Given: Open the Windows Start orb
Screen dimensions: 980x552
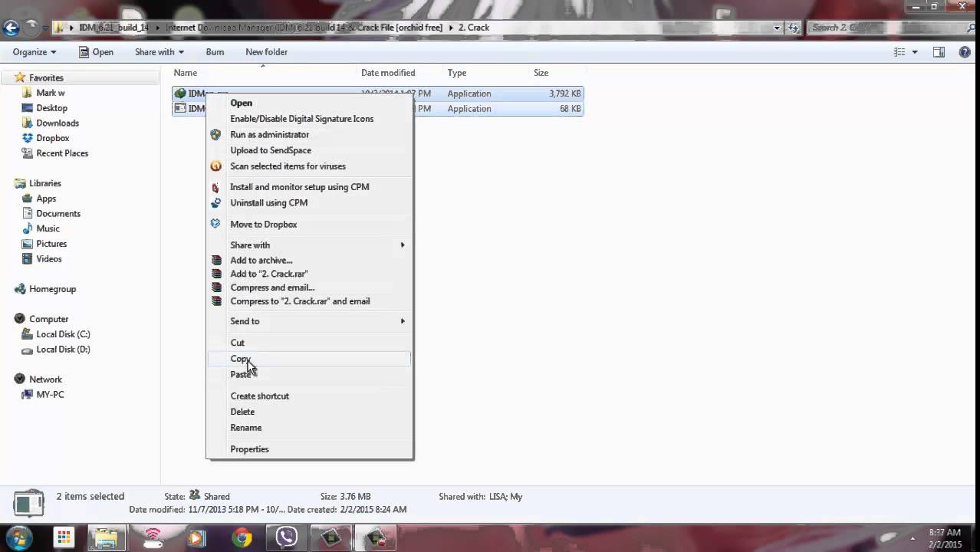Looking at the screenshot, I should (20, 537).
